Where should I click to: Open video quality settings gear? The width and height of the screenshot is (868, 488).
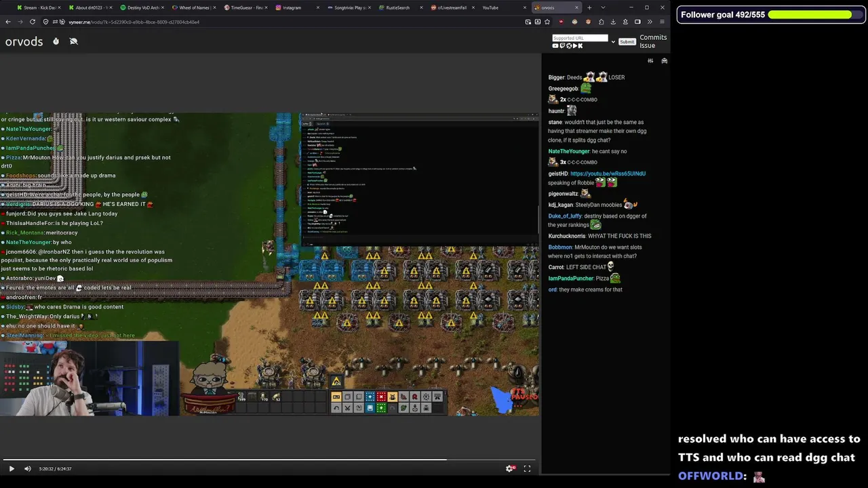click(511, 468)
